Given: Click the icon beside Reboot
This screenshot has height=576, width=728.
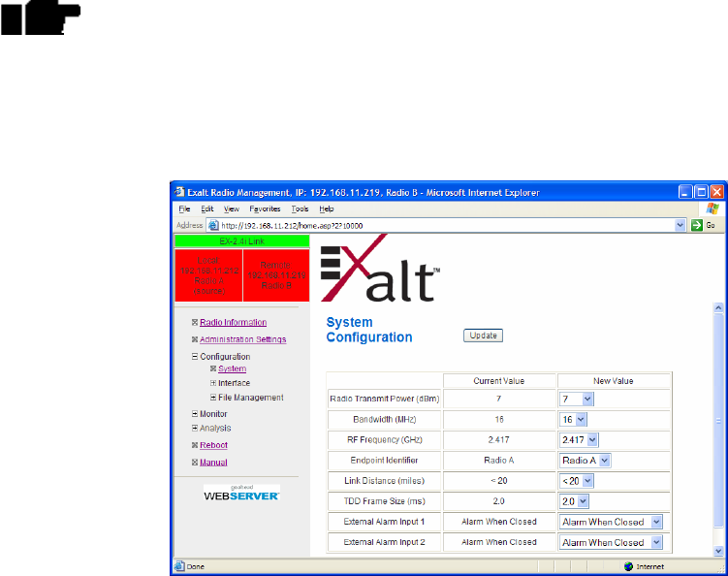Looking at the screenshot, I should [x=195, y=445].
